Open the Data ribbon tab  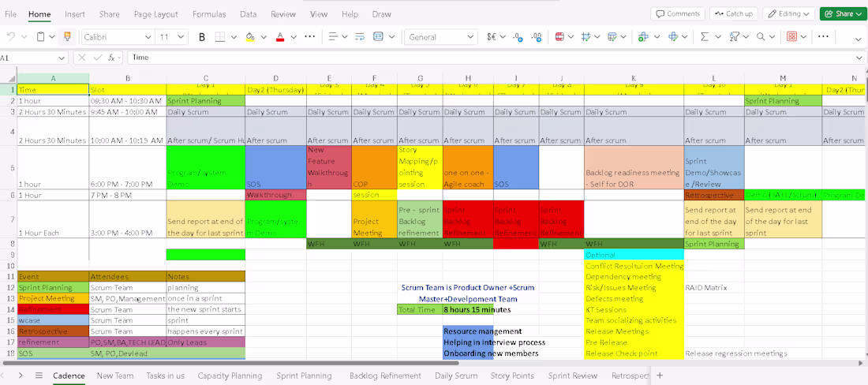(248, 14)
